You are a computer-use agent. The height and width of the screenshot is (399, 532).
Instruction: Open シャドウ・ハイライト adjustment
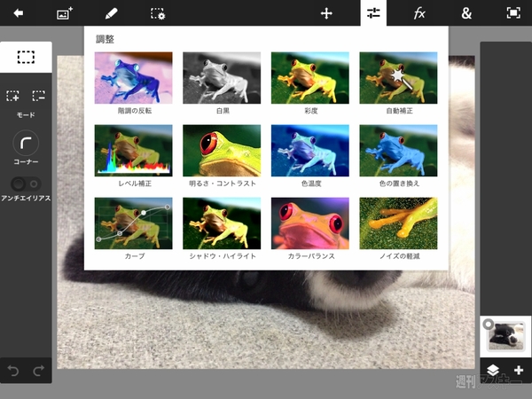[222, 229]
